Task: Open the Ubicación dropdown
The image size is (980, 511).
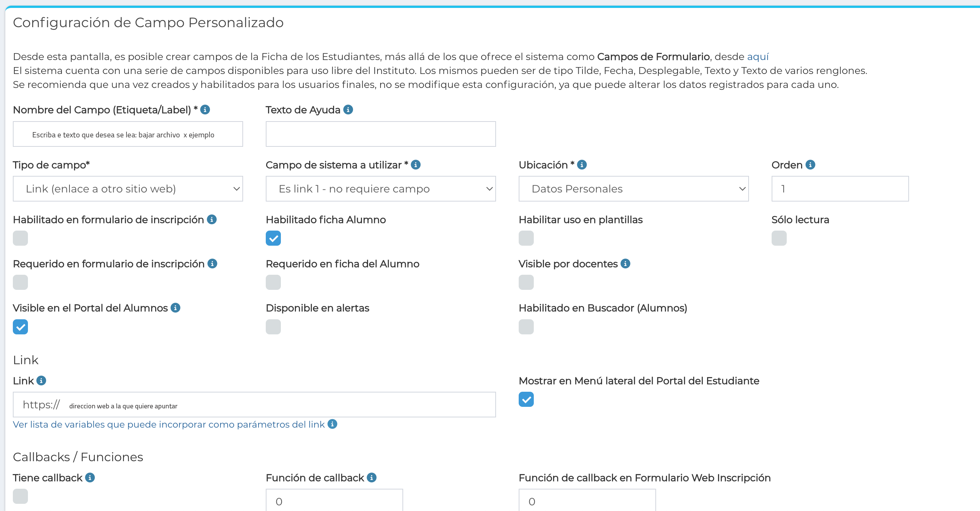Action: (x=633, y=189)
